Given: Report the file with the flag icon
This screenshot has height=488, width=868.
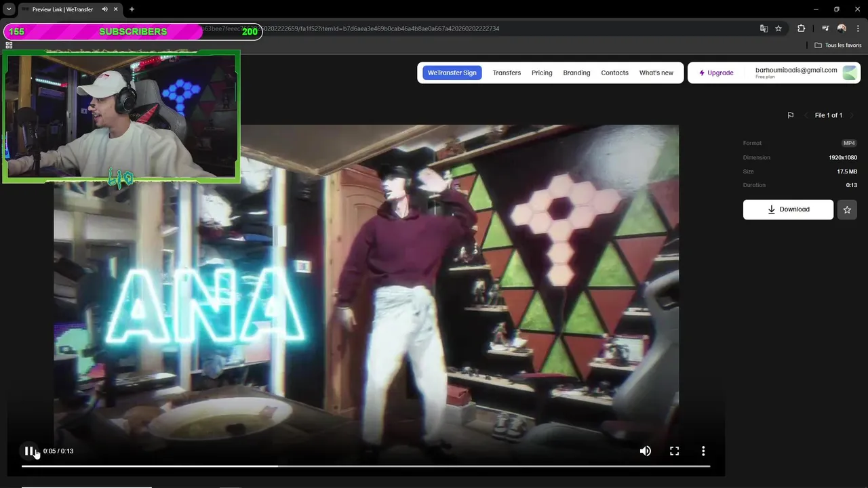Looking at the screenshot, I should 790,115.
